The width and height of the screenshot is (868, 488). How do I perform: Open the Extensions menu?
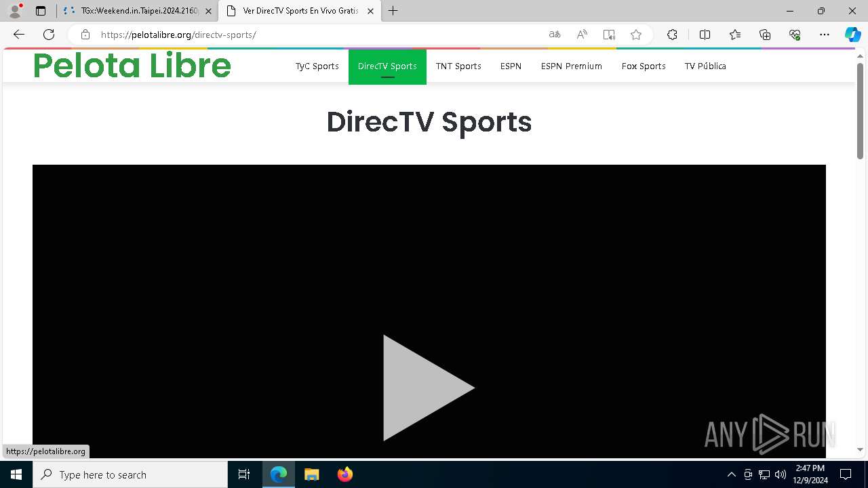pos(672,35)
